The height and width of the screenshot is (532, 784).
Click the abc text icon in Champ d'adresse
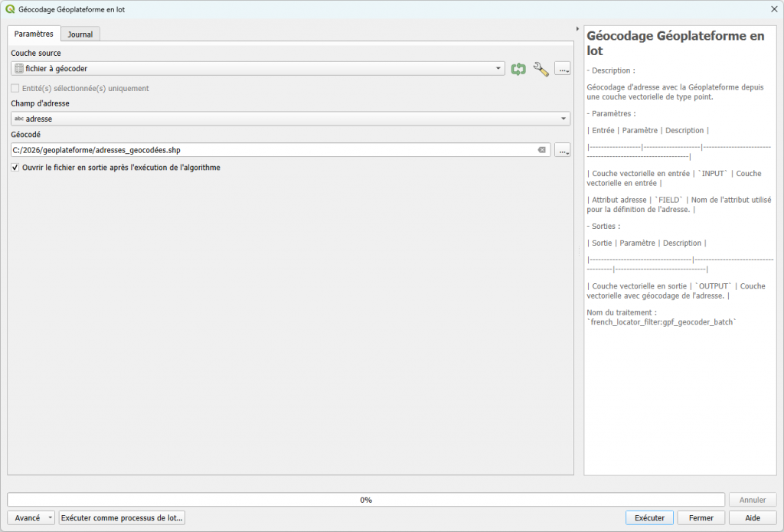click(x=19, y=119)
